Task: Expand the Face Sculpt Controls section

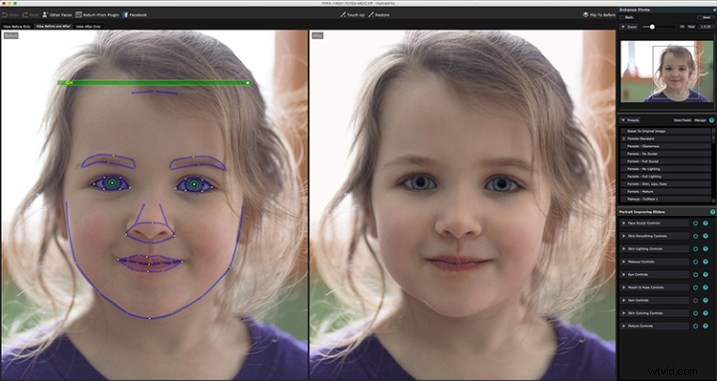Action: coord(624,223)
